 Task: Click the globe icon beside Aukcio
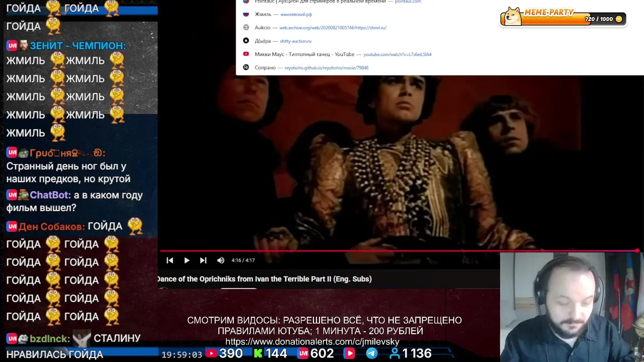click(x=246, y=28)
